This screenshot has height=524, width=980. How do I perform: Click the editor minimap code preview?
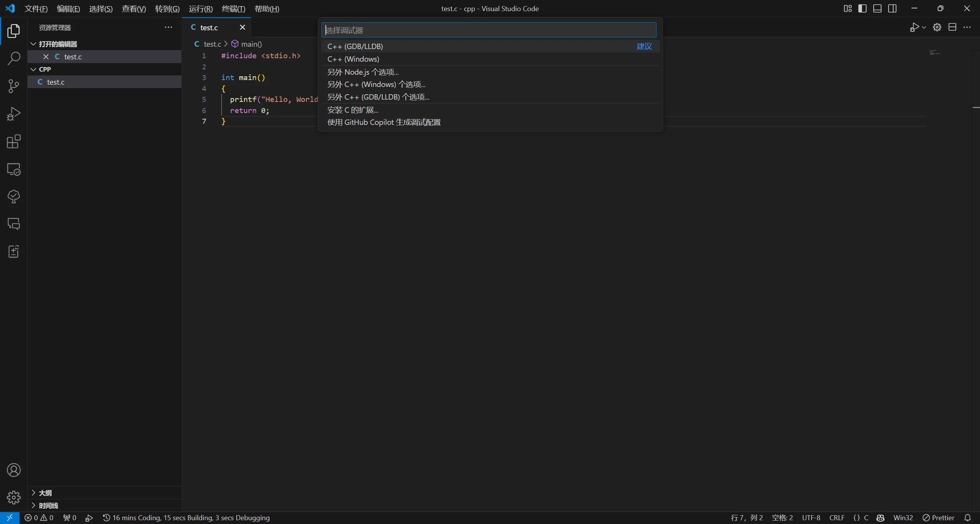pyautogui.click(x=934, y=52)
